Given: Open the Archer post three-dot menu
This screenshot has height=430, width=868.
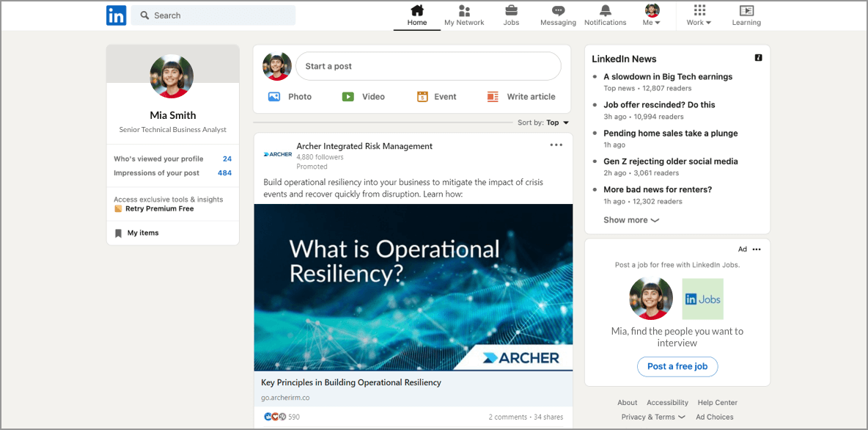Looking at the screenshot, I should point(556,145).
